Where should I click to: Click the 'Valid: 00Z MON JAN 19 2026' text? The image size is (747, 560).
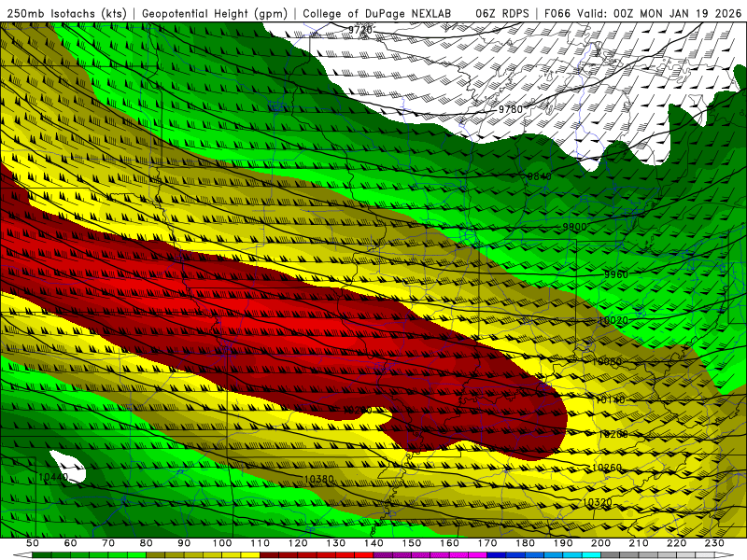coord(659,13)
